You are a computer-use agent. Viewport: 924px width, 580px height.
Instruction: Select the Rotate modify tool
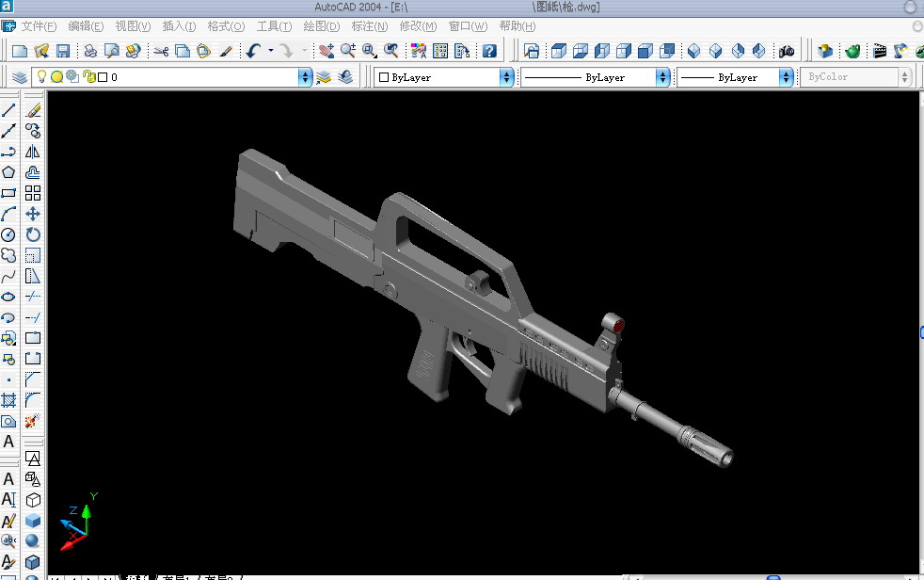point(33,234)
